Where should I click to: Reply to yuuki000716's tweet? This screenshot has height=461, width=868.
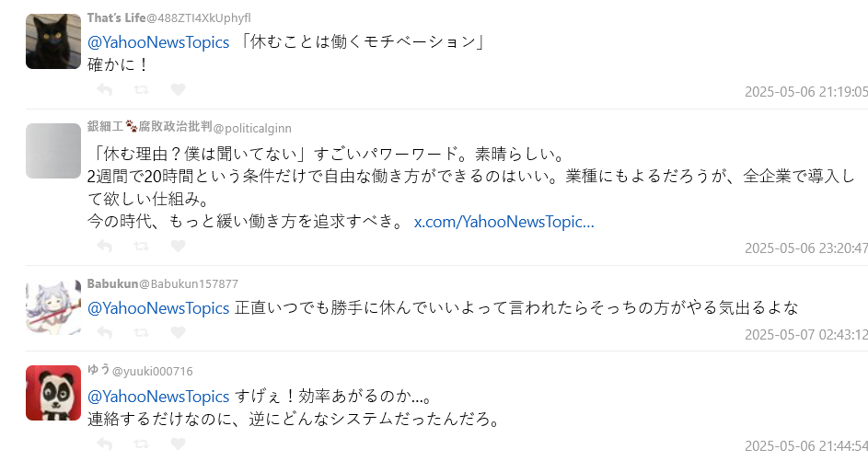point(105,444)
